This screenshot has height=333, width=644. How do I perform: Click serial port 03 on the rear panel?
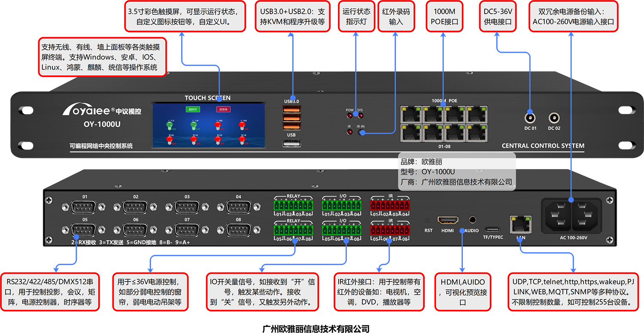click(x=187, y=207)
